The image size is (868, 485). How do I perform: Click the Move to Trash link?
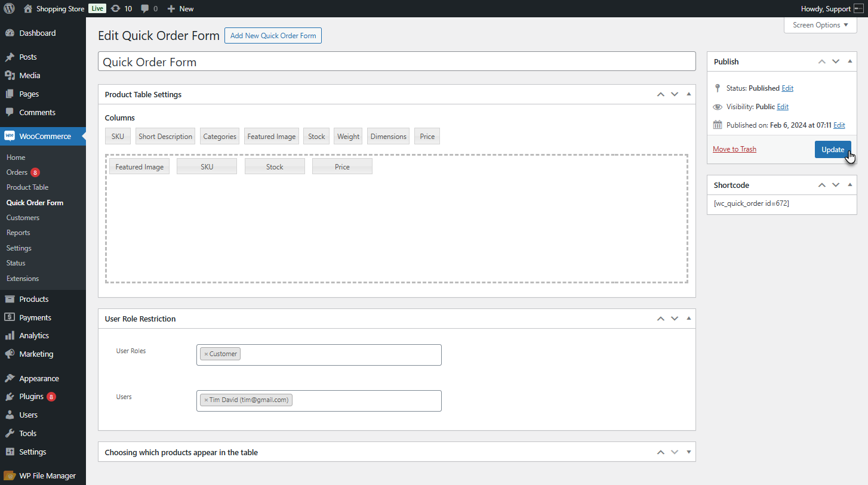[x=734, y=149]
